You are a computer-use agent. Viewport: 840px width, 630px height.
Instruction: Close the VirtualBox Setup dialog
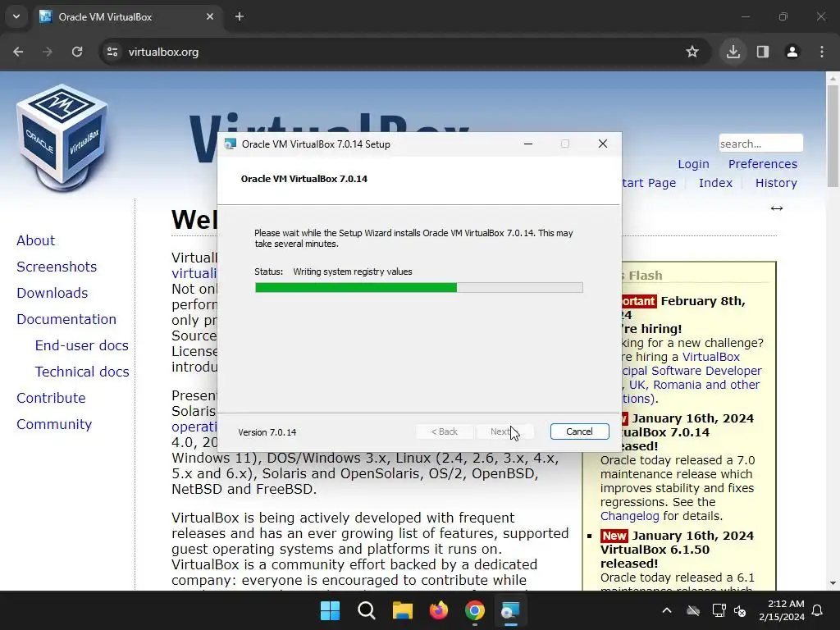(603, 144)
